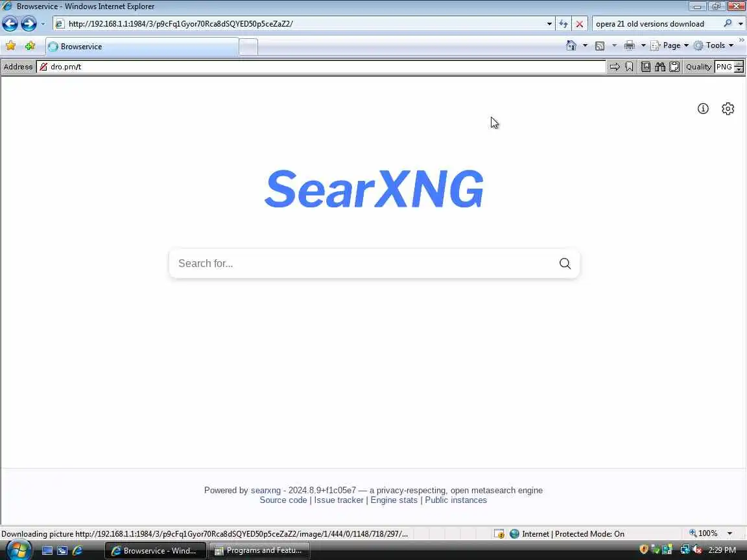The image size is (747, 560).
Task: Click the IE Forward navigation button
Action: 29,23
